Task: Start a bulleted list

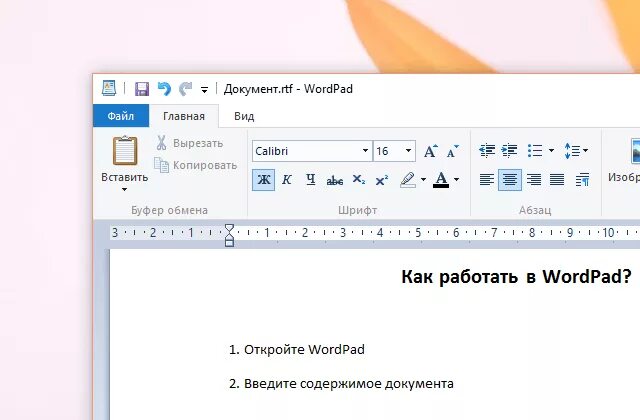Action: (535, 151)
